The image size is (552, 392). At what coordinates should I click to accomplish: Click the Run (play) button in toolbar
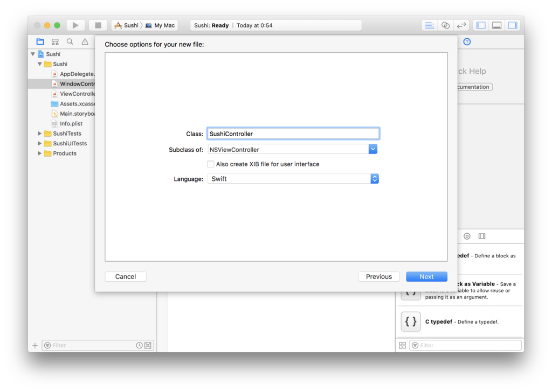point(75,25)
